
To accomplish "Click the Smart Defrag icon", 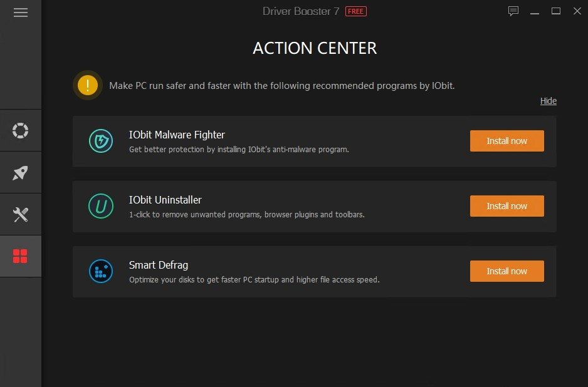I will click(x=101, y=271).
